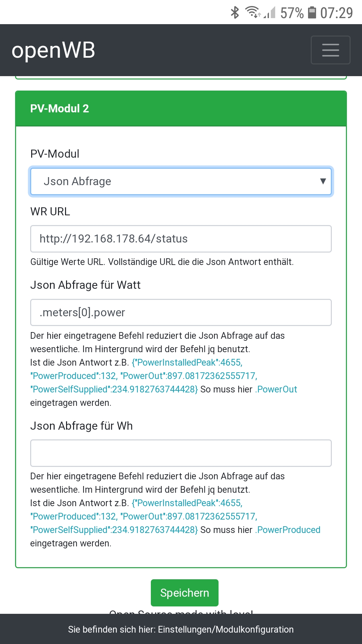
Task: Click the dropdown arrow of PV-Modul select
Action: [x=323, y=181]
